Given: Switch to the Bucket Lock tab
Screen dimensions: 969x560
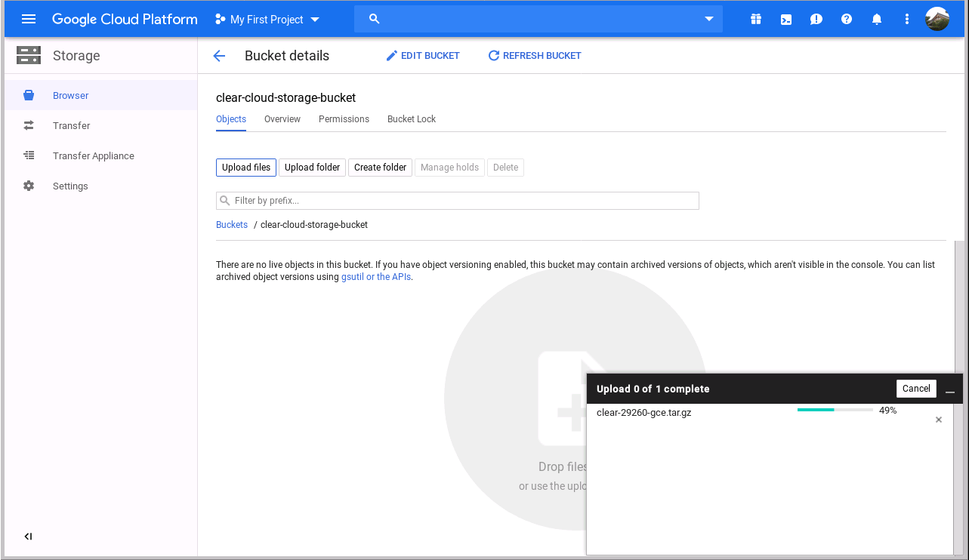Looking at the screenshot, I should 412,119.
